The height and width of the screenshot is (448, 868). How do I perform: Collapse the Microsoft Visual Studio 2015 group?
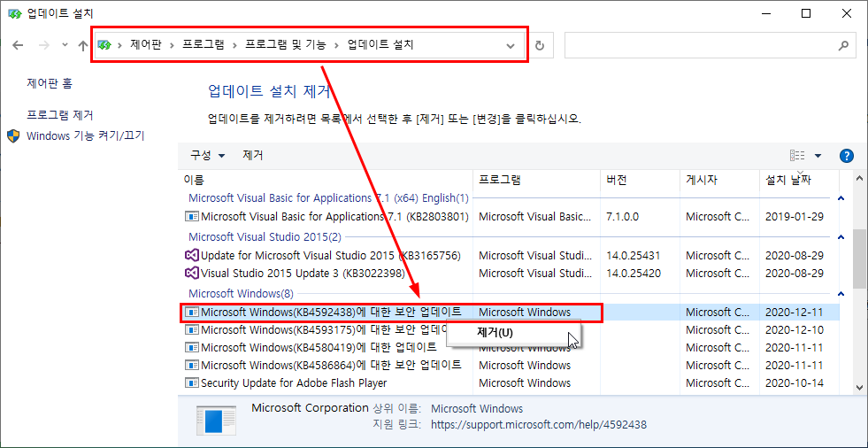841,237
